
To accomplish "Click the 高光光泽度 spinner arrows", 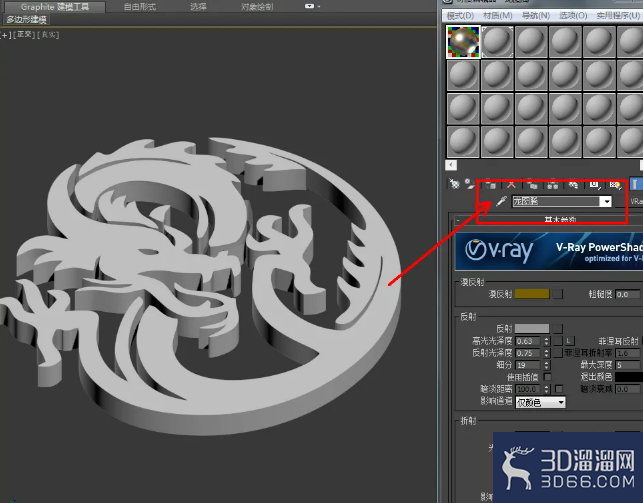I will [x=547, y=341].
